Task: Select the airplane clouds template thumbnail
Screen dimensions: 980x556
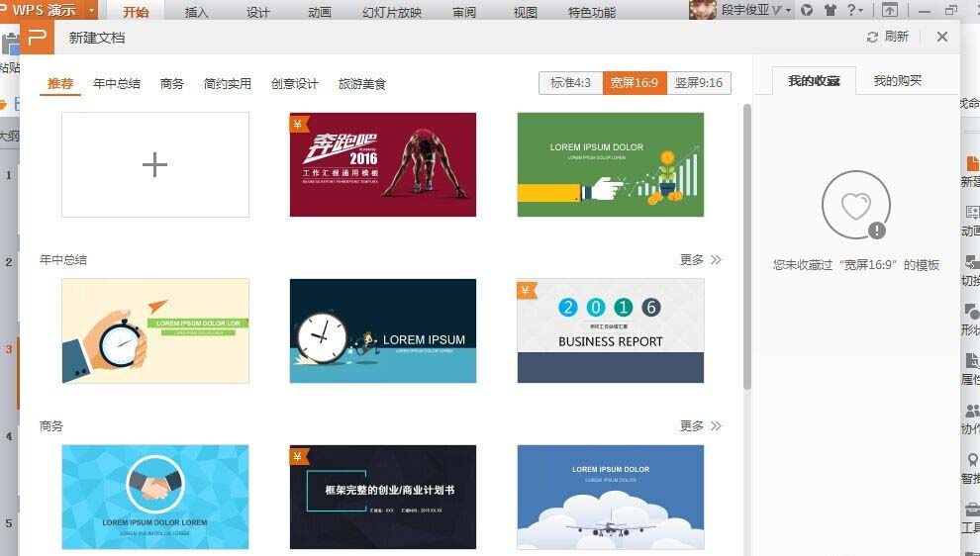Action: click(611, 498)
